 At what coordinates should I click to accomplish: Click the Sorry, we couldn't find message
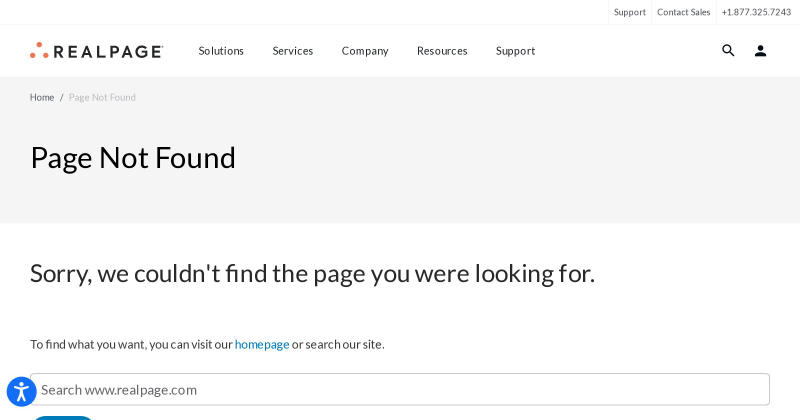click(x=312, y=274)
